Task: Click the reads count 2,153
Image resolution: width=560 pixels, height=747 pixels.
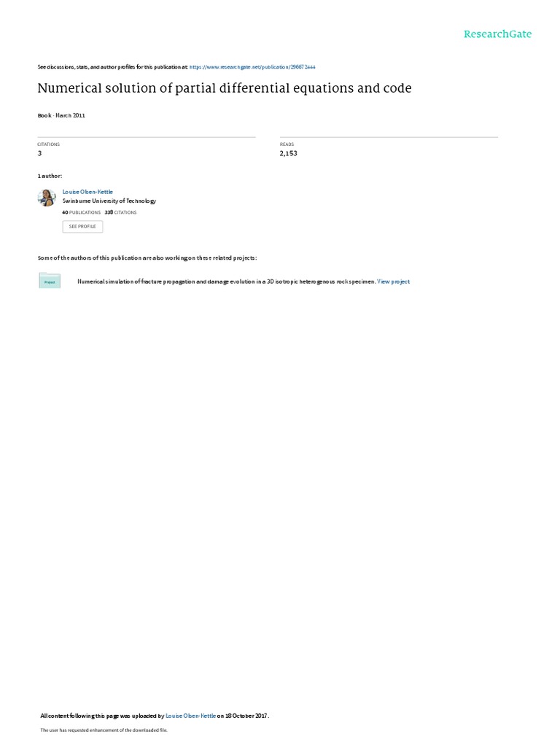Action: pyautogui.click(x=289, y=153)
